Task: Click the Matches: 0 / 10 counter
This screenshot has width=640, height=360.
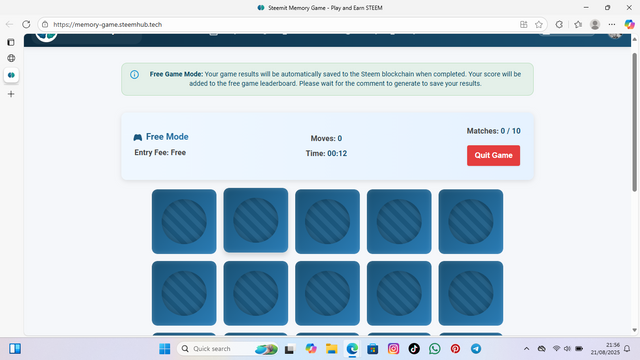Action: click(x=493, y=131)
